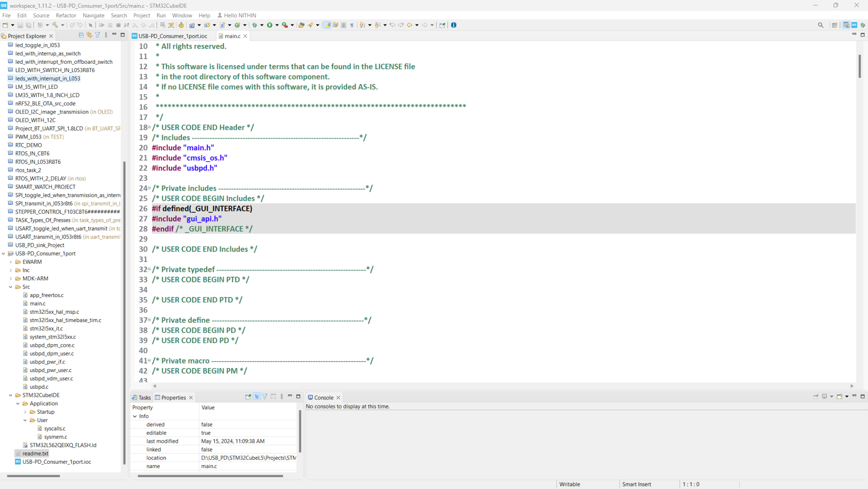Filter the Properties view with the funnel icon
The height and width of the screenshot is (489, 868).
264,397
